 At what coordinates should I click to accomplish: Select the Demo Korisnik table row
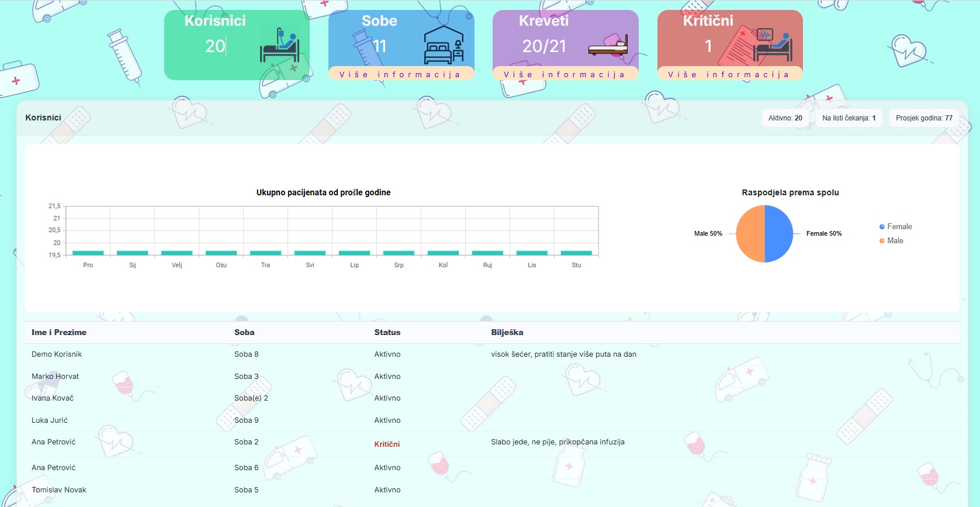(57, 354)
